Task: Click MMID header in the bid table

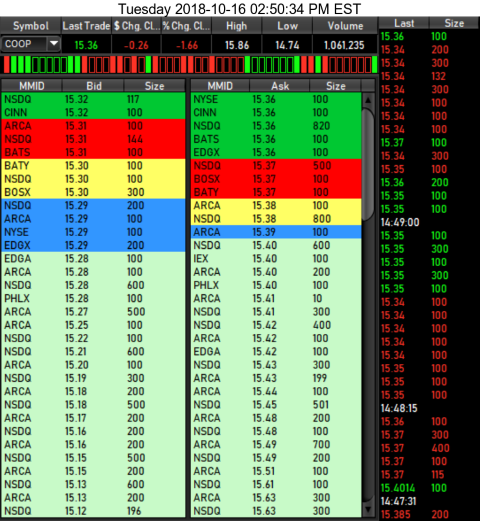Action: (32, 86)
